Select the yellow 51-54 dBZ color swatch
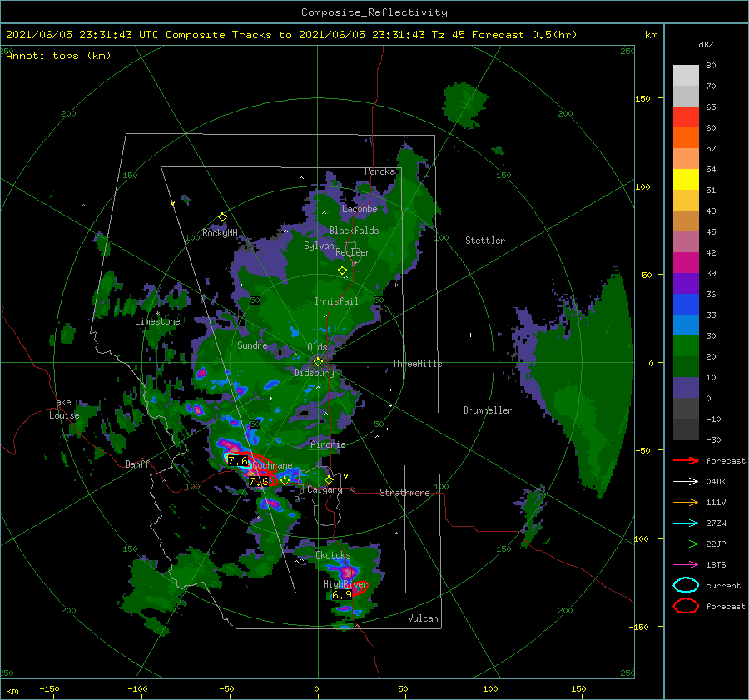 (686, 179)
